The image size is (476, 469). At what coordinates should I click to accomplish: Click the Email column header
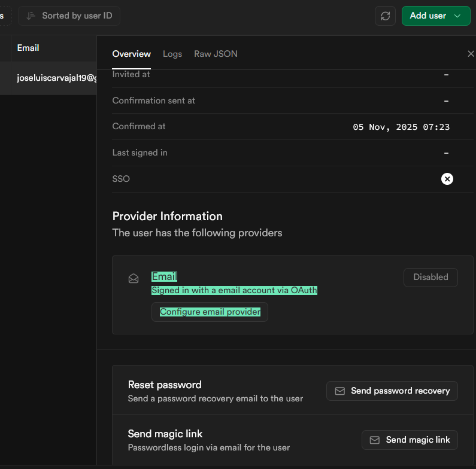[28, 48]
